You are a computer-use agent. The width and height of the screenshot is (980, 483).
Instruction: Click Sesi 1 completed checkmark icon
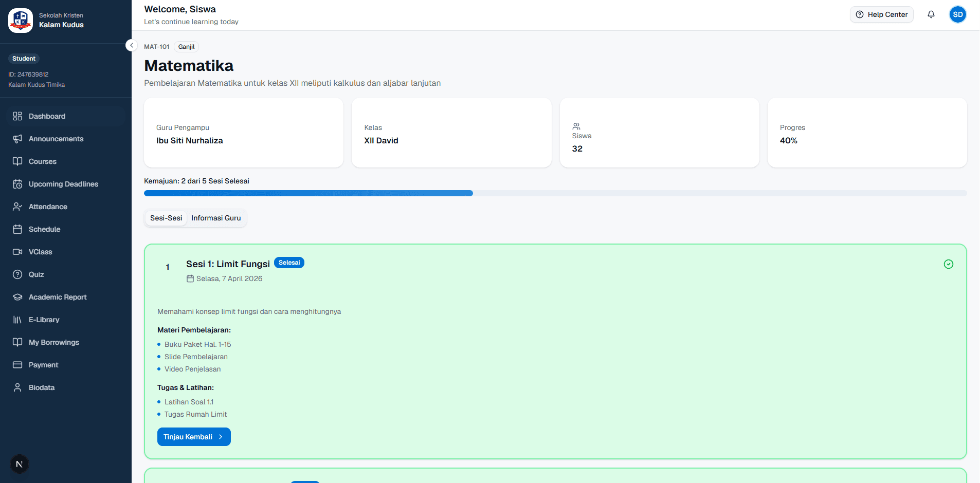tap(949, 264)
